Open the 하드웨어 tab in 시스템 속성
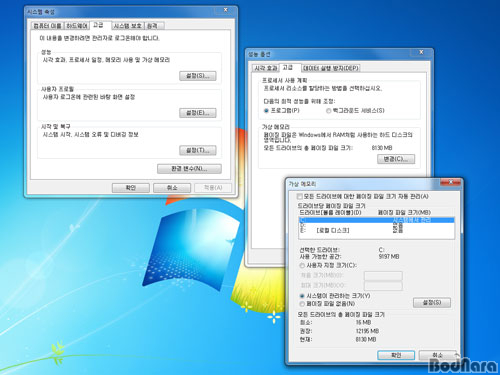Image resolution: width=500 pixels, height=375 pixels. 77,26
